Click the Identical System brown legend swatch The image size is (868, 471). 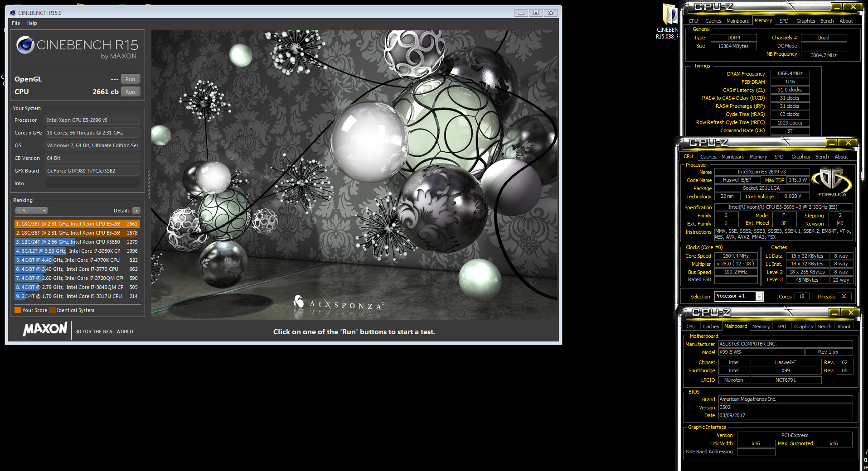(52, 310)
